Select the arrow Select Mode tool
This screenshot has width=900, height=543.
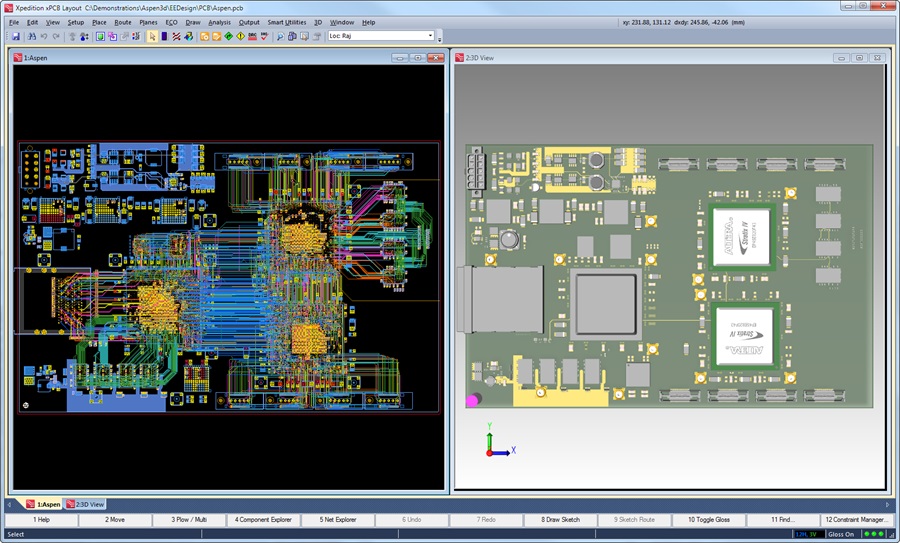point(153,37)
